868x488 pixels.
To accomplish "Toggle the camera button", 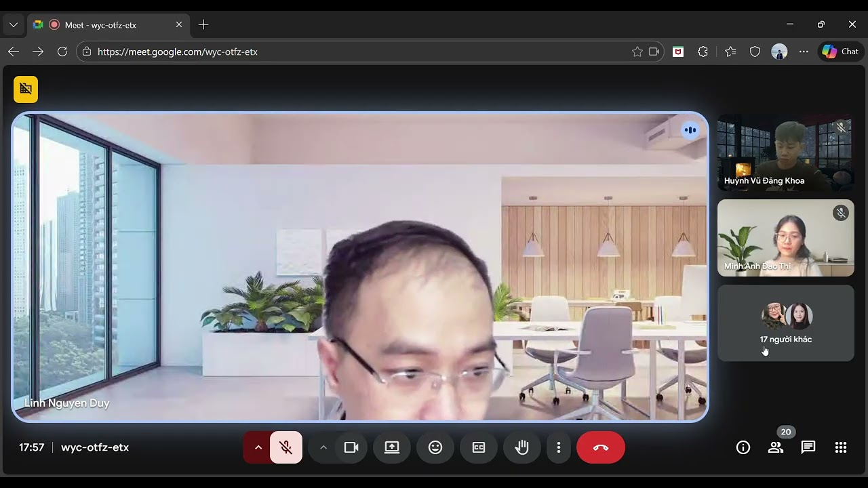I will coord(351,447).
